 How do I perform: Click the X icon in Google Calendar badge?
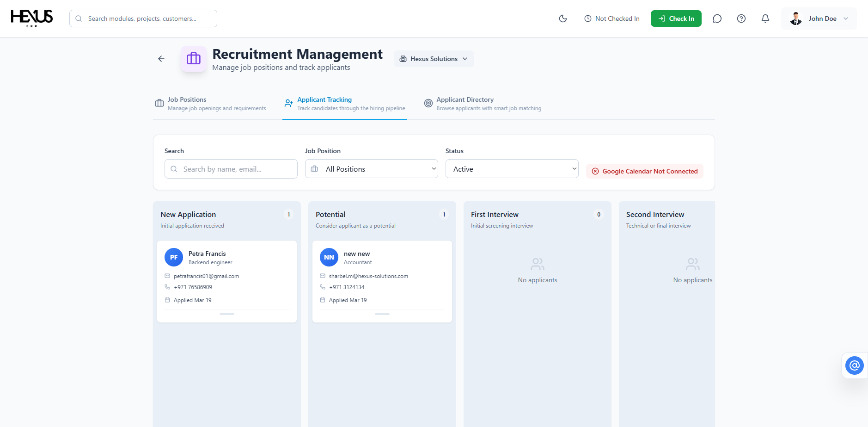click(x=595, y=171)
